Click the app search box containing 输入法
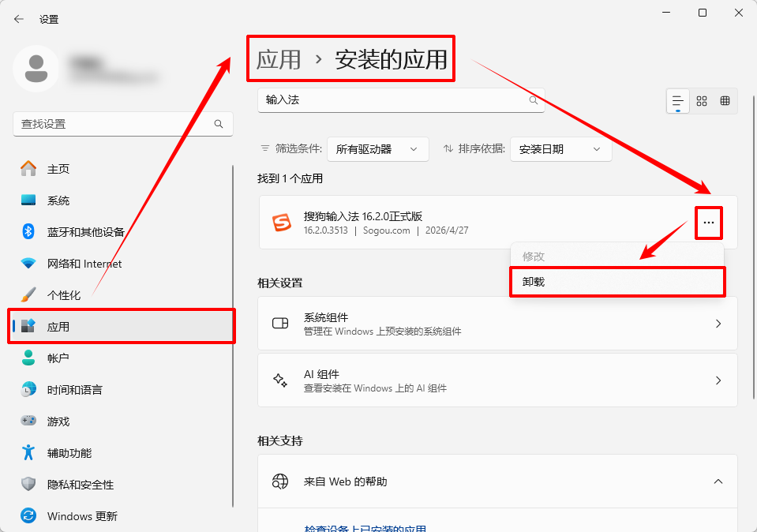 pyautogui.click(x=401, y=100)
